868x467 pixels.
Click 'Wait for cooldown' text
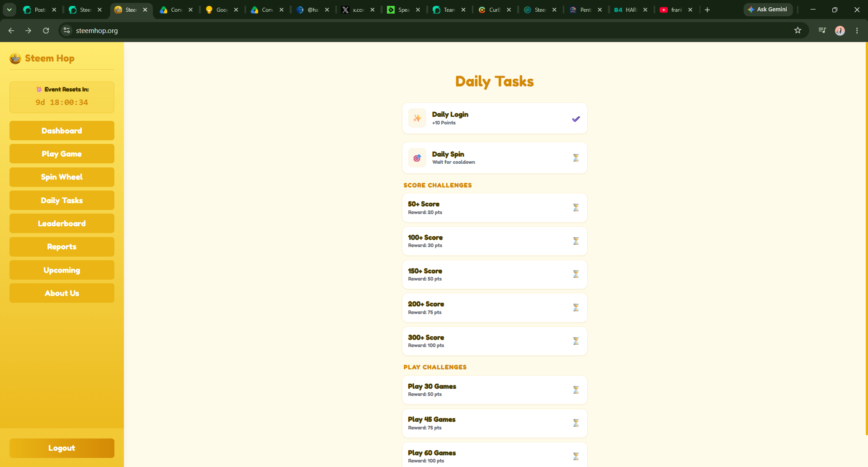[453, 162]
